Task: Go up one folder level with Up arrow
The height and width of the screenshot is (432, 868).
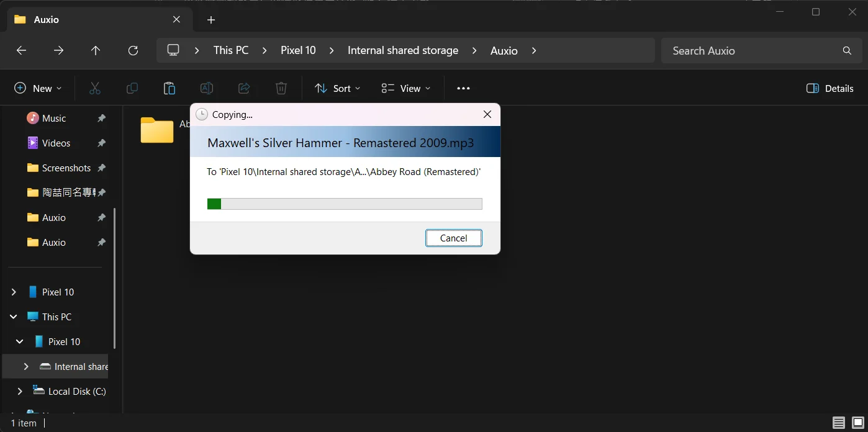Action: click(x=96, y=51)
